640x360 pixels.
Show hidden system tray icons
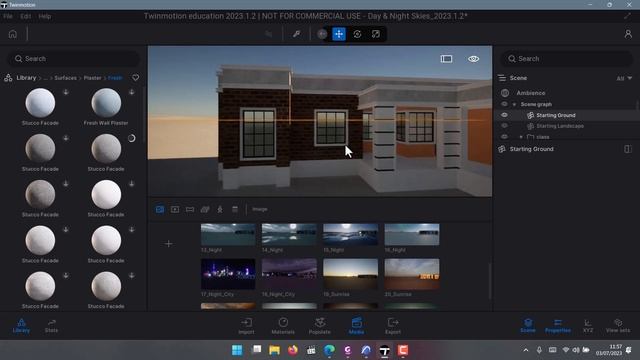click(526, 350)
